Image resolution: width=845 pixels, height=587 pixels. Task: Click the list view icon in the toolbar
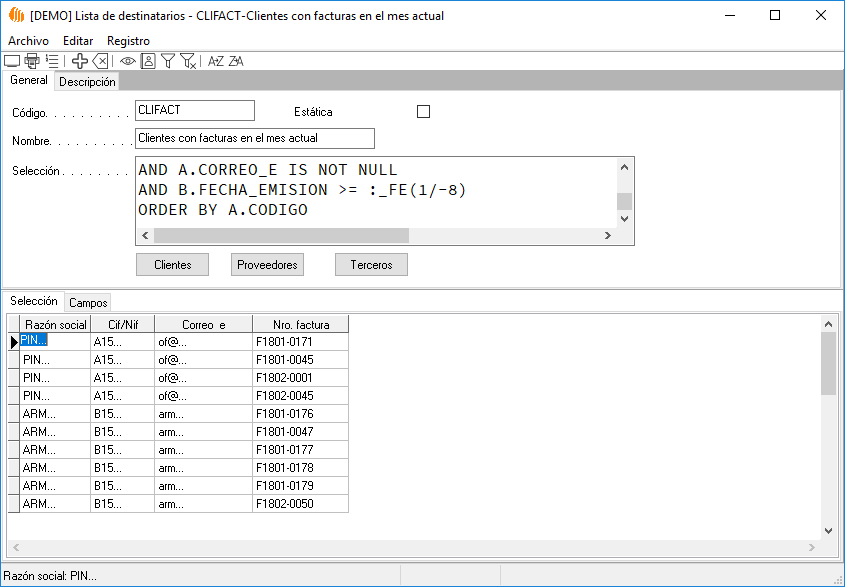pyautogui.click(x=52, y=61)
